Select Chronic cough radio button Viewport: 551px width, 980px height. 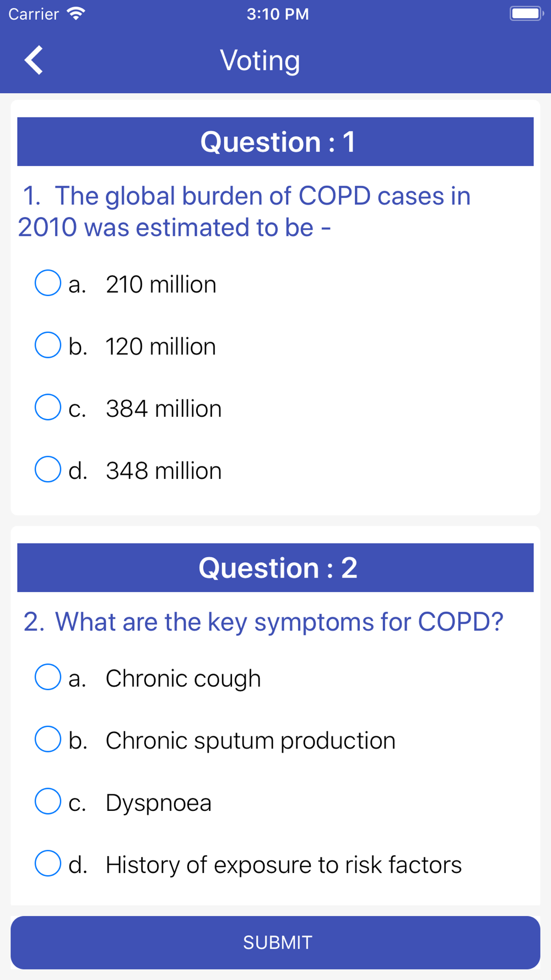pyautogui.click(x=48, y=677)
